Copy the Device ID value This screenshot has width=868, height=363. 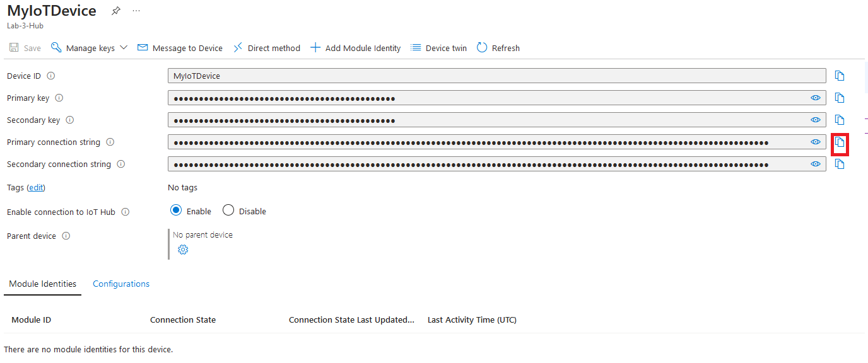pyautogui.click(x=840, y=76)
